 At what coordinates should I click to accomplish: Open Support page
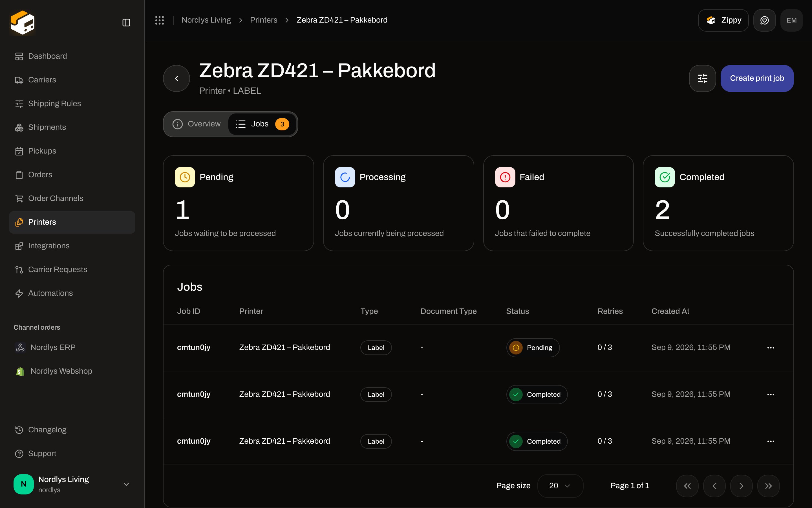tap(72, 454)
